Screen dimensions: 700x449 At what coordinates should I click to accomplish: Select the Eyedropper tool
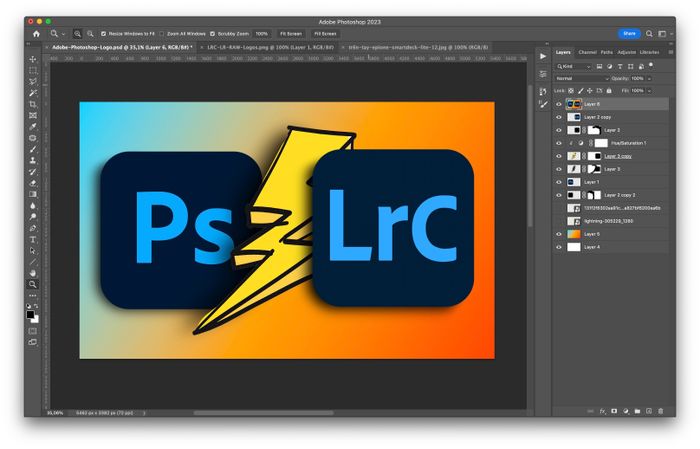(33, 127)
